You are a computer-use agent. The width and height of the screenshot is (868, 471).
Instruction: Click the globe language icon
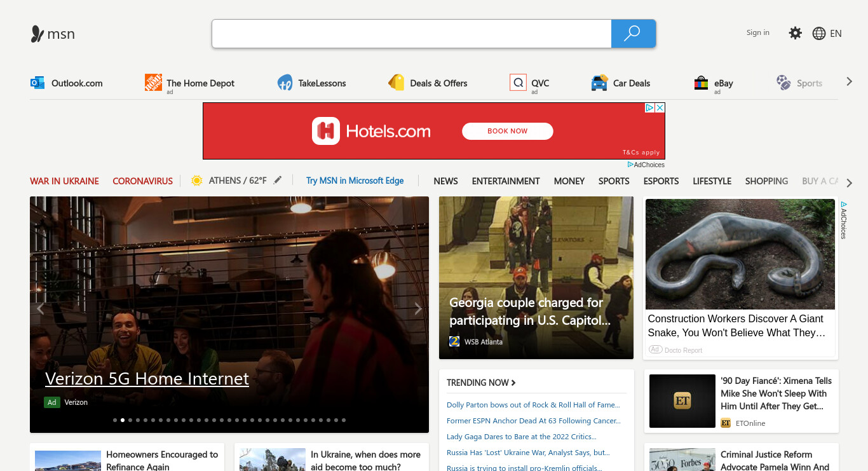(819, 34)
